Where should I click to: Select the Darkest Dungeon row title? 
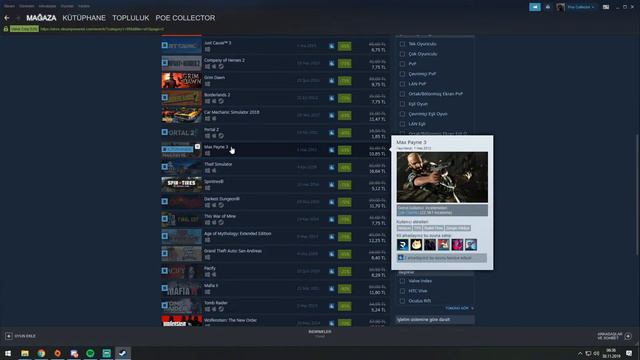(222, 199)
